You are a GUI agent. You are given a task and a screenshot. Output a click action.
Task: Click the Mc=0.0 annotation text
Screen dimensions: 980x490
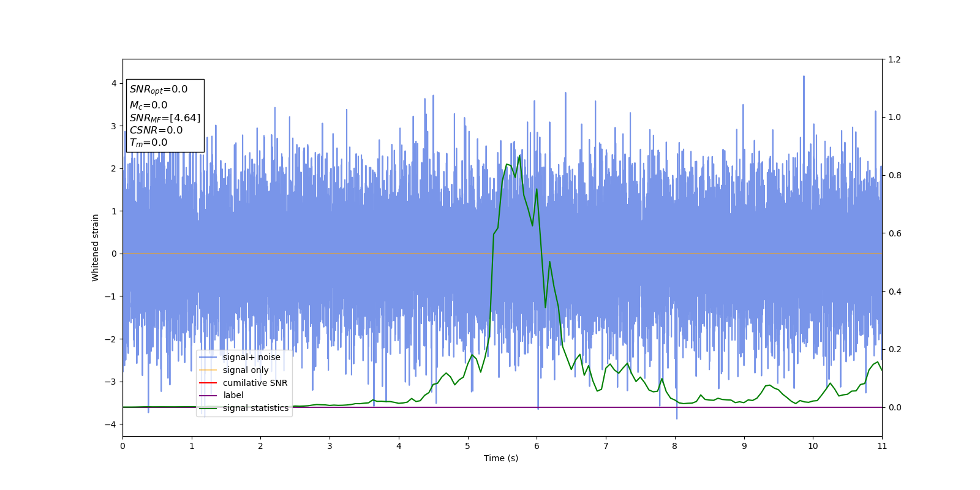pyautogui.click(x=148, y=105)
